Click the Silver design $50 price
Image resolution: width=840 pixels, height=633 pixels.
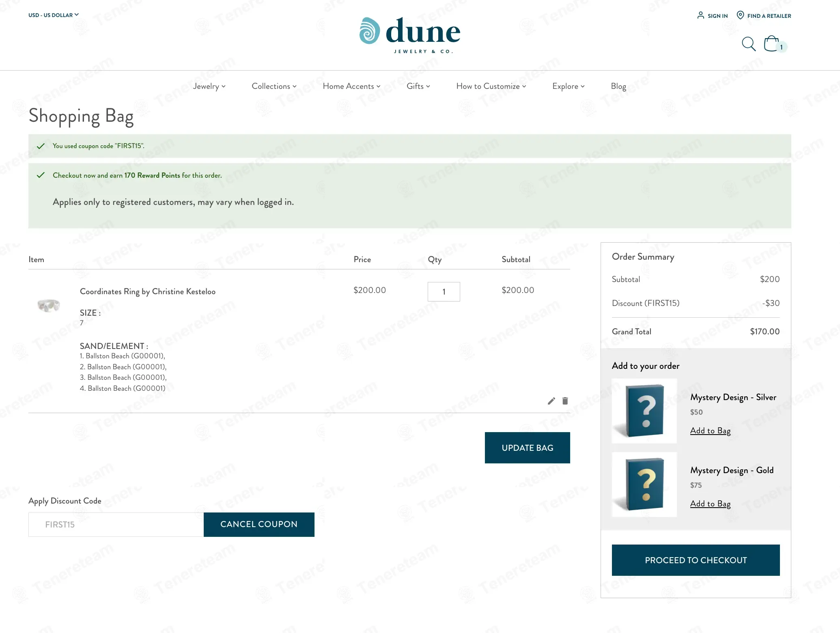coord(696,412)
